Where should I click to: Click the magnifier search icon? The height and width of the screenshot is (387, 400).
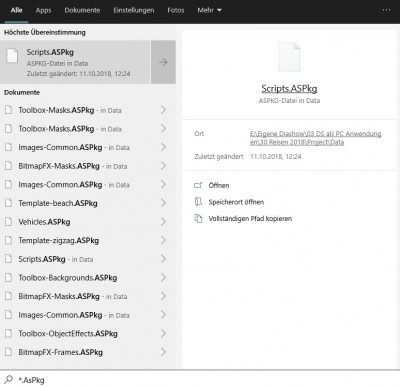coord(8,379)
